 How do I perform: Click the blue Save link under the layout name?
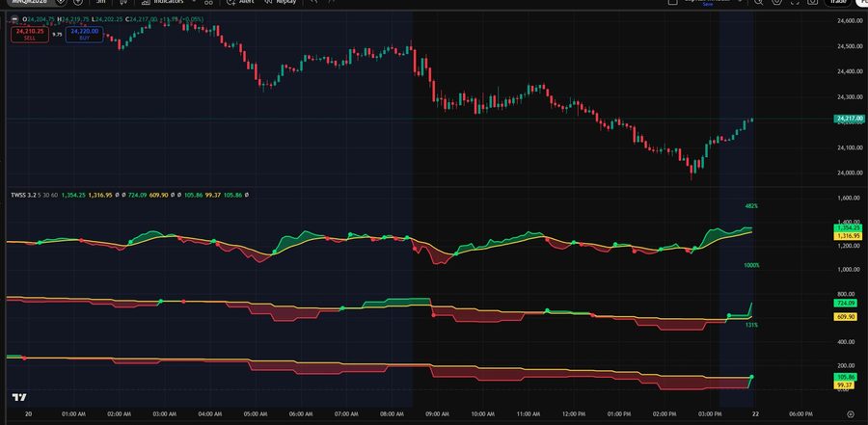point(708,5)
